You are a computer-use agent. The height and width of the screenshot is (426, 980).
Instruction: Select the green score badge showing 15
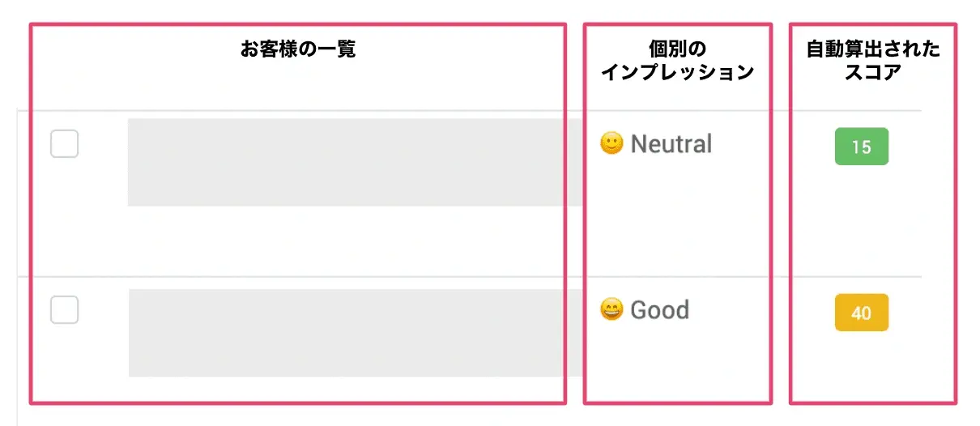(862, 147)
